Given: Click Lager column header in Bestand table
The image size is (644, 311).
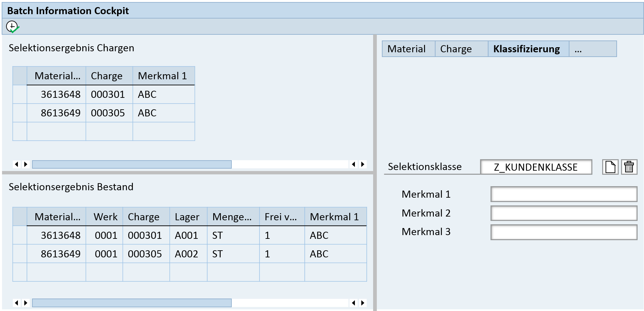Looking at the screenshot, I should 188,217.
